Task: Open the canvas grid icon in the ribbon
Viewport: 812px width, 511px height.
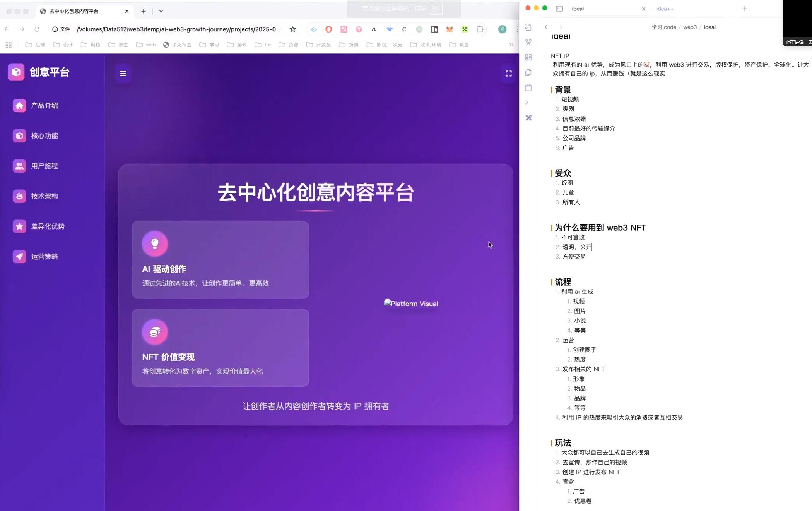Action: [528, 57]
